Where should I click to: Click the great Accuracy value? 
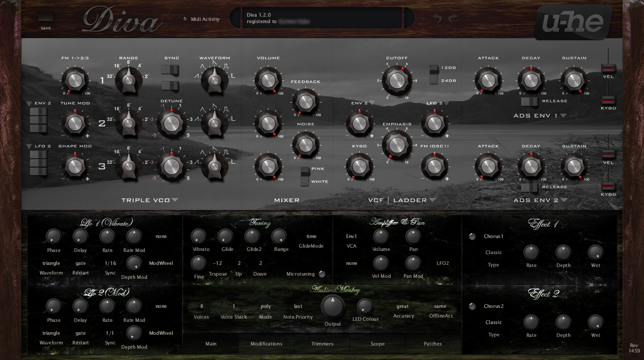point(402,306)
